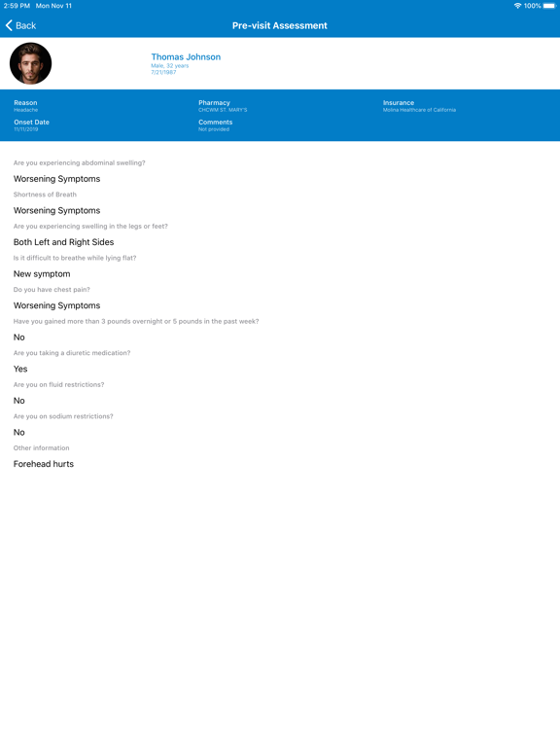Click the diuretic medication question
Viewport: 560px width, 747px height.
(x=72, y=353)
